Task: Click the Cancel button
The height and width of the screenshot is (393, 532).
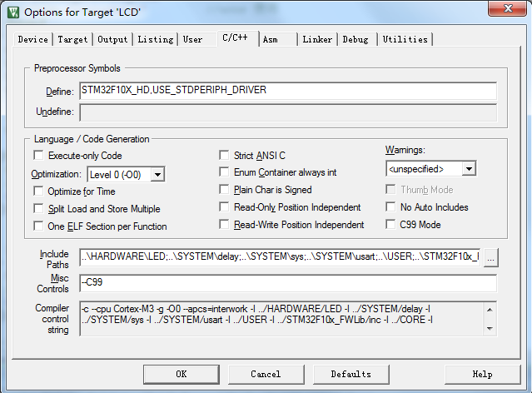Action: [266, 374]
